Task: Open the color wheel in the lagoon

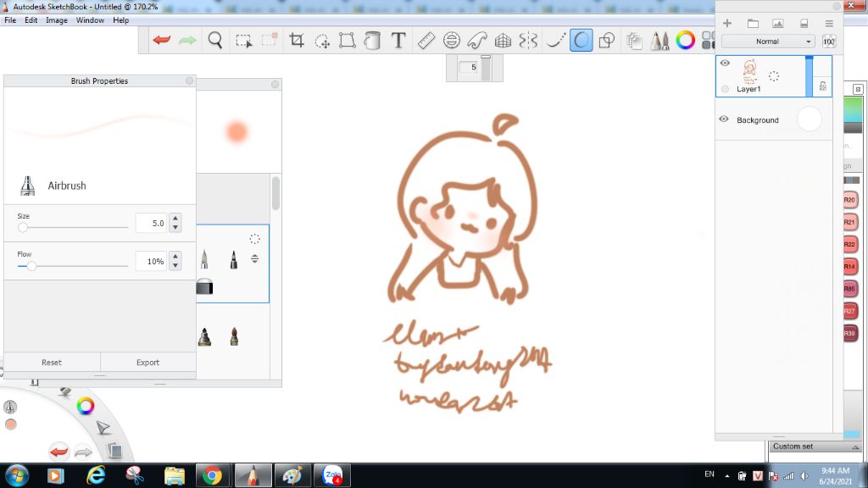Action: click(x=86, y=406)
